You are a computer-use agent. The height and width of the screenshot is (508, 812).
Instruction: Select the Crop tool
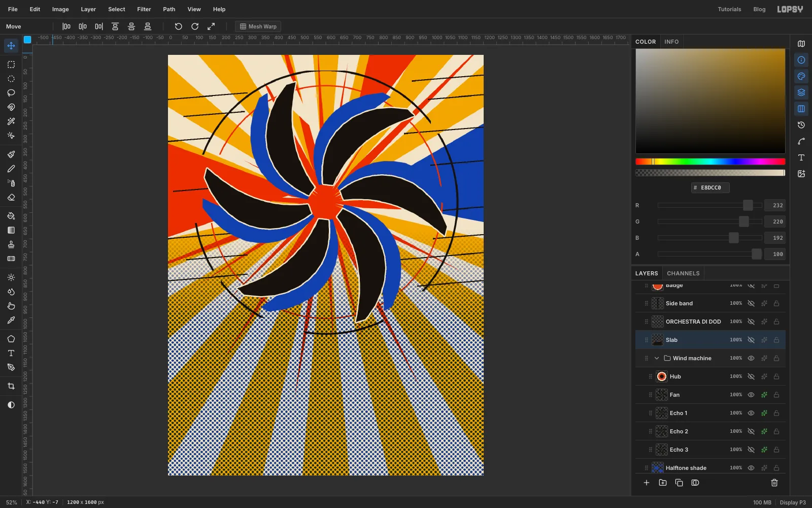click(x=11, y=386)
